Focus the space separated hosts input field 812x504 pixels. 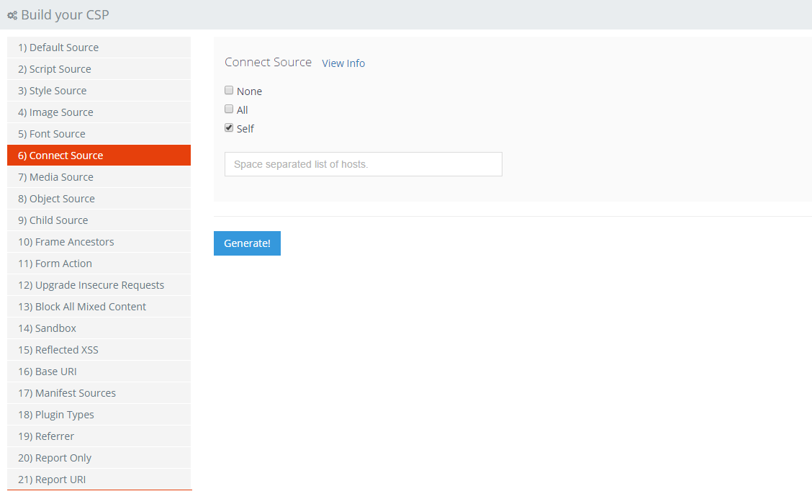click(363, 164)
